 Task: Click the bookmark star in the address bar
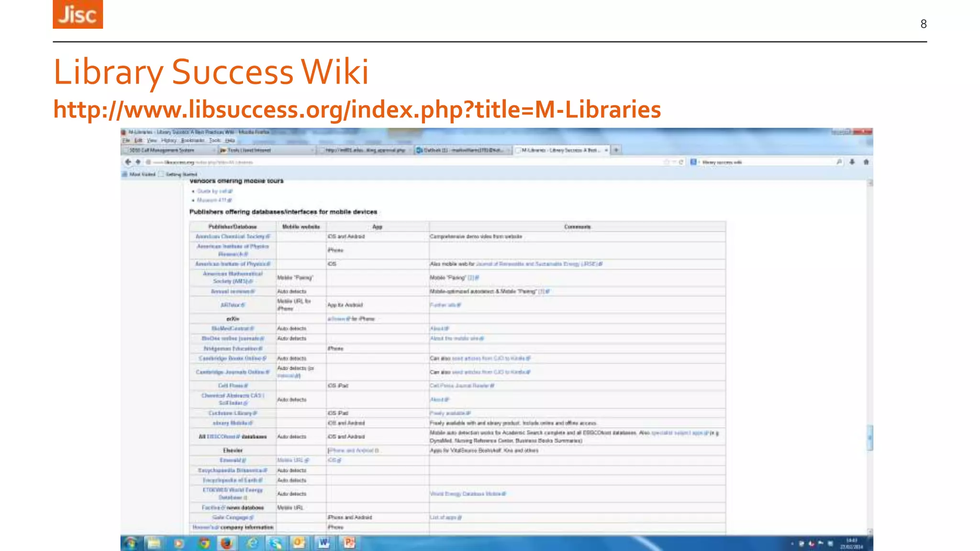click(x=666, y=162)
